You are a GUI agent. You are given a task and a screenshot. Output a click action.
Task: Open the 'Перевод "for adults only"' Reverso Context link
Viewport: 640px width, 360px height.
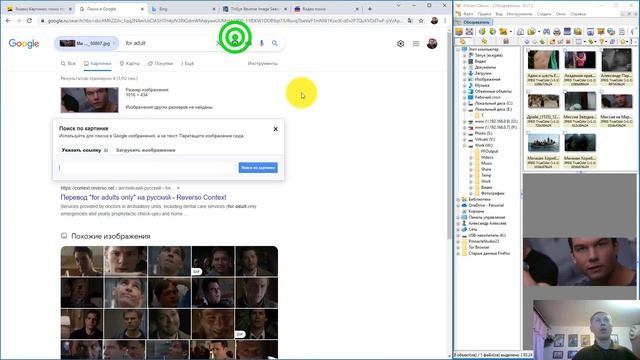click(x=143, y=198)
